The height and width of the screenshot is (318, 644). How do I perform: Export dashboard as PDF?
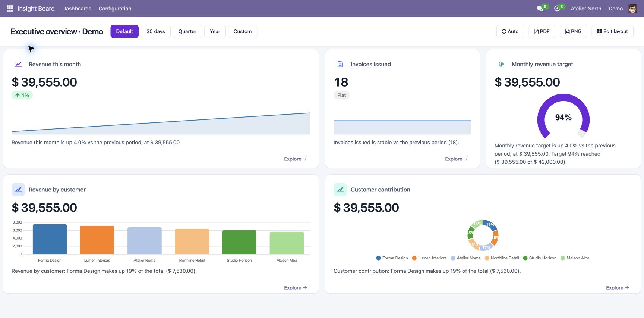542,31
